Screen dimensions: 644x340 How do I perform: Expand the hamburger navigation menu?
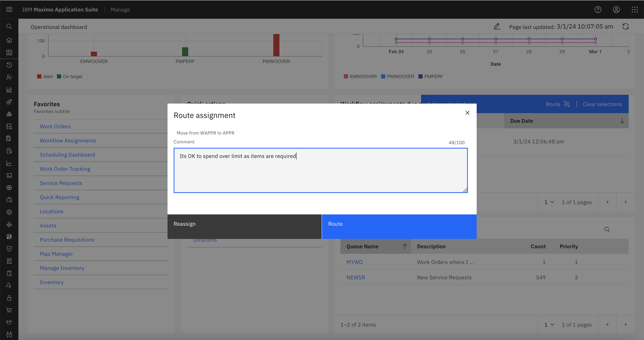coord(9,10)
